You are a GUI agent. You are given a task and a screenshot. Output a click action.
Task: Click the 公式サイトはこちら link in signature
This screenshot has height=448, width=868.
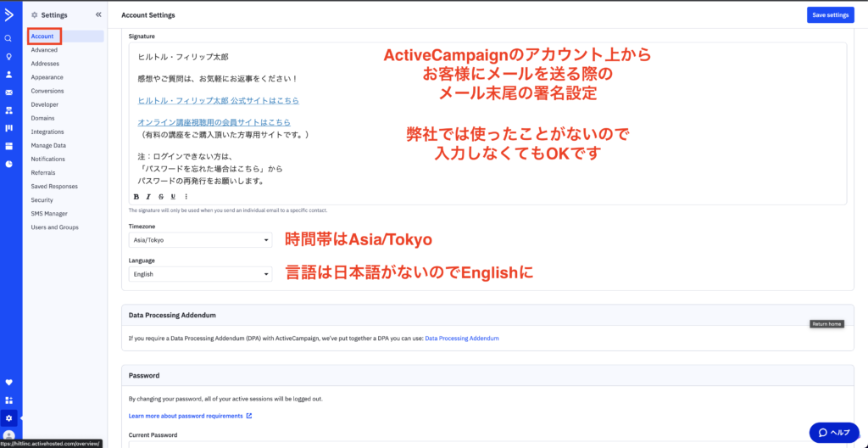[x=218, y=101]
